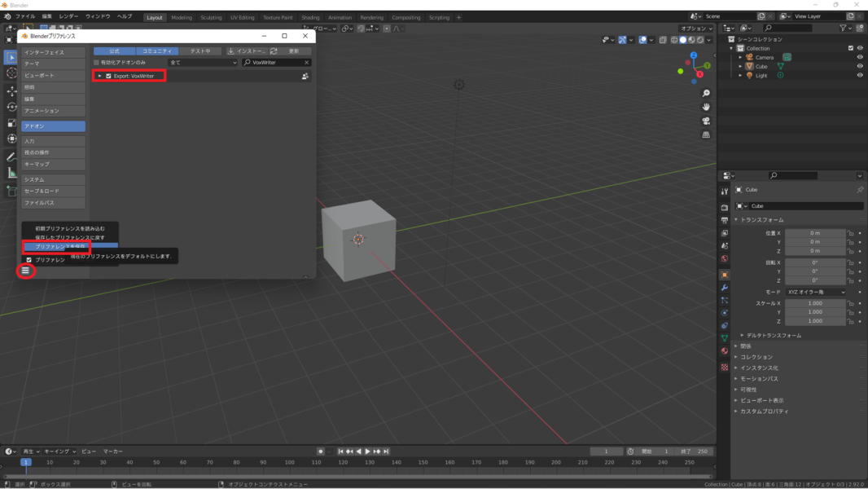Hide Camera with eye icon

tap(860, 57)
